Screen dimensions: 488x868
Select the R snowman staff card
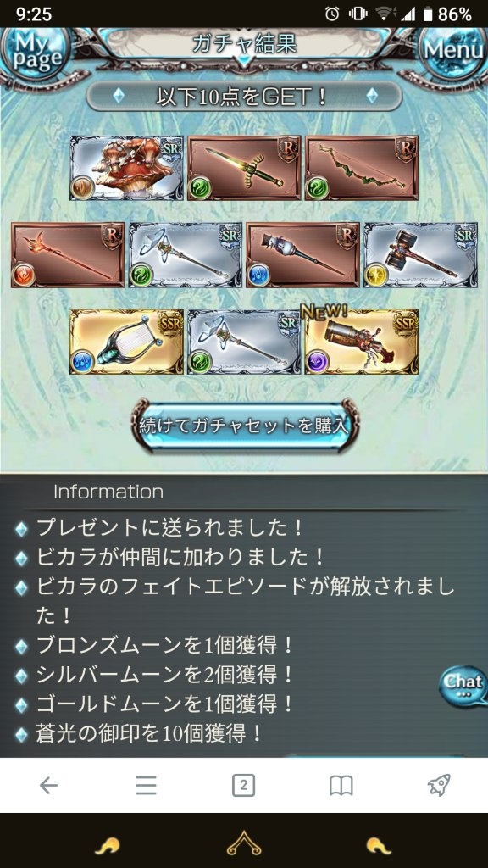(302, 254)
